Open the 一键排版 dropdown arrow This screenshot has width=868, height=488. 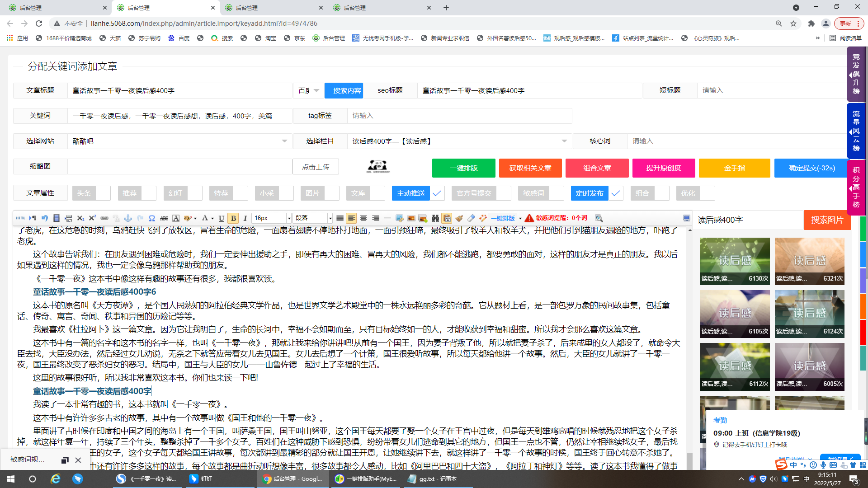pos(520,218)
